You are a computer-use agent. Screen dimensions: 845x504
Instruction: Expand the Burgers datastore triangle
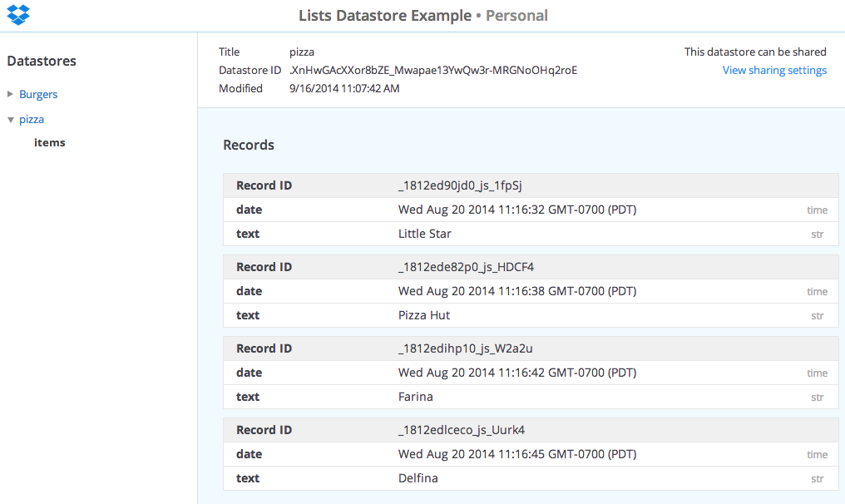pyautogui.click(x=11, y=95)
